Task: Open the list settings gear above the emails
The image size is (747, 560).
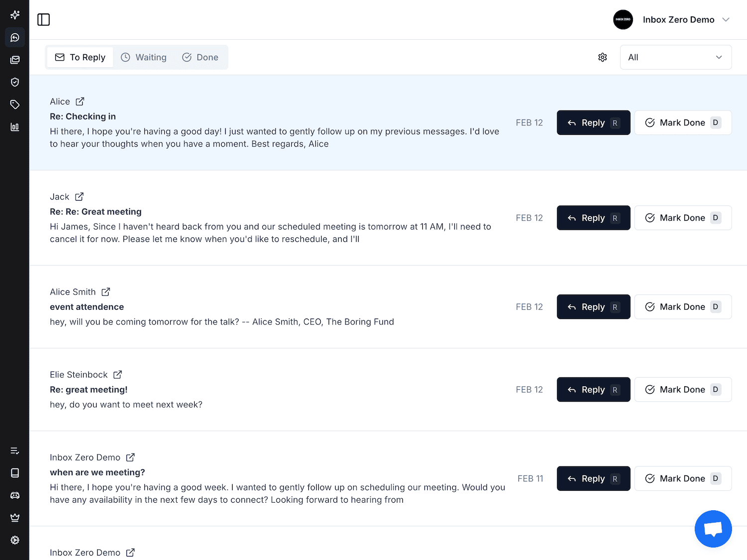Action: [x=603, y=57]
